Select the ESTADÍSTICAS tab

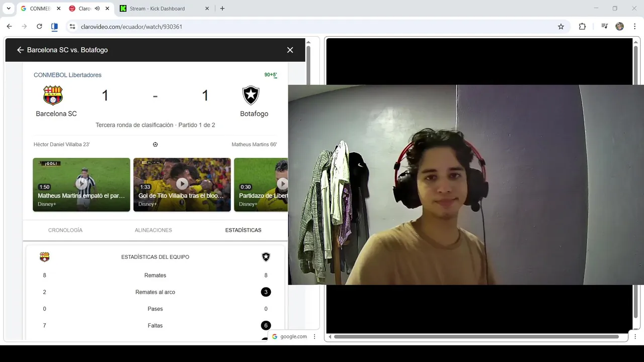(x=244, y=230)
